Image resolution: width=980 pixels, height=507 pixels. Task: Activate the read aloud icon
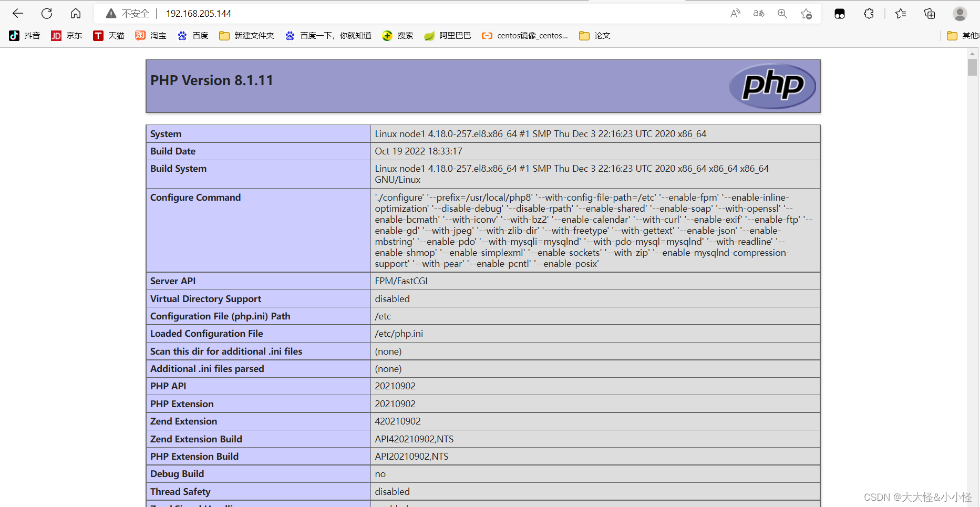pos(735,14)
